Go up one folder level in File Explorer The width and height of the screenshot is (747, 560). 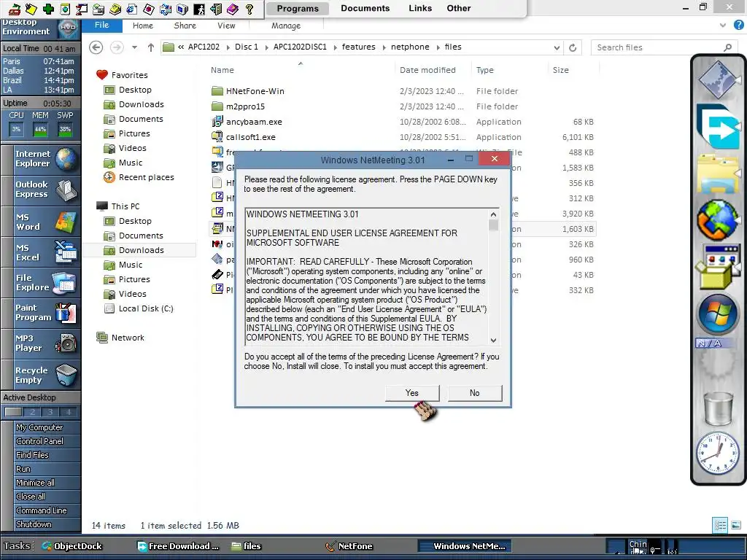(x=150, y=47)
